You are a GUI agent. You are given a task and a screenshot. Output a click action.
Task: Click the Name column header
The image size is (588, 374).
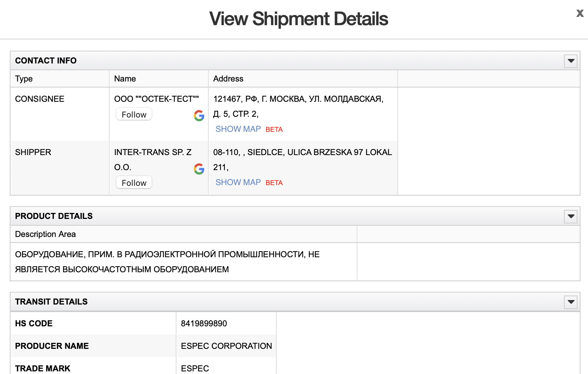(125, 79)
